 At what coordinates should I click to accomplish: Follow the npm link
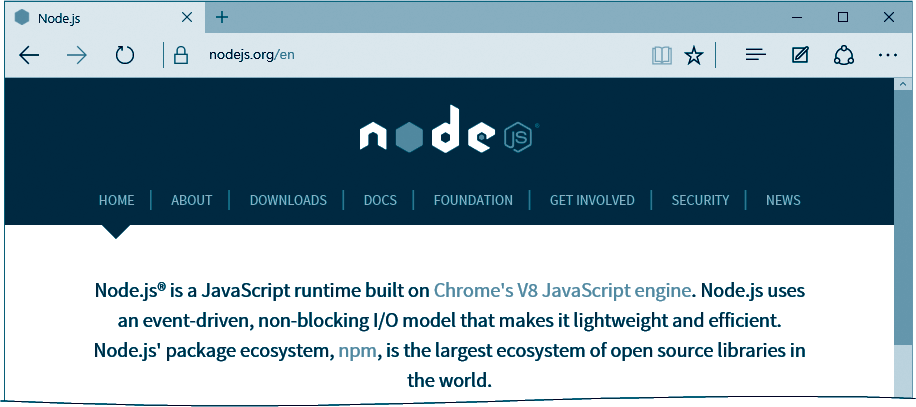(358, 352)
